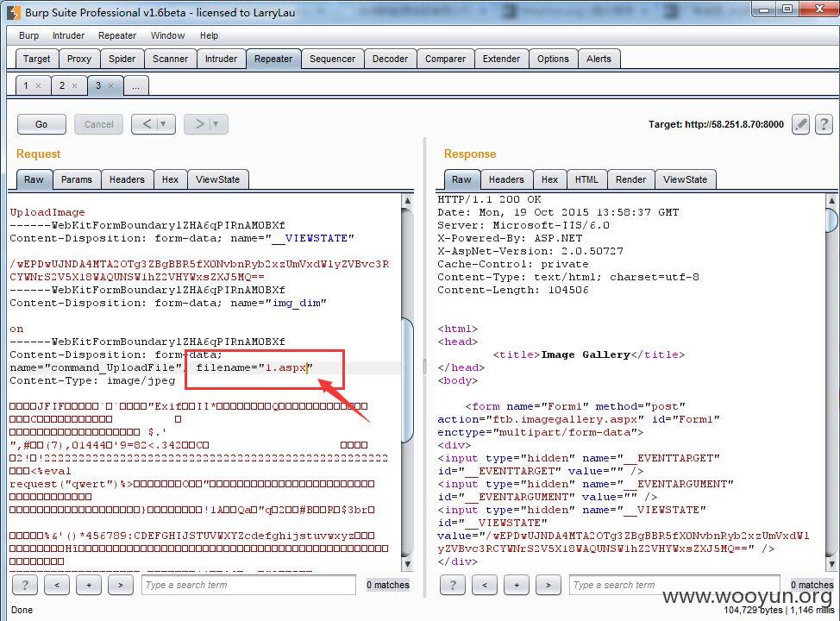Click the Go button to send request
Image resolution: width=840 pixels, height=621 pixels.
click(41, 124)
